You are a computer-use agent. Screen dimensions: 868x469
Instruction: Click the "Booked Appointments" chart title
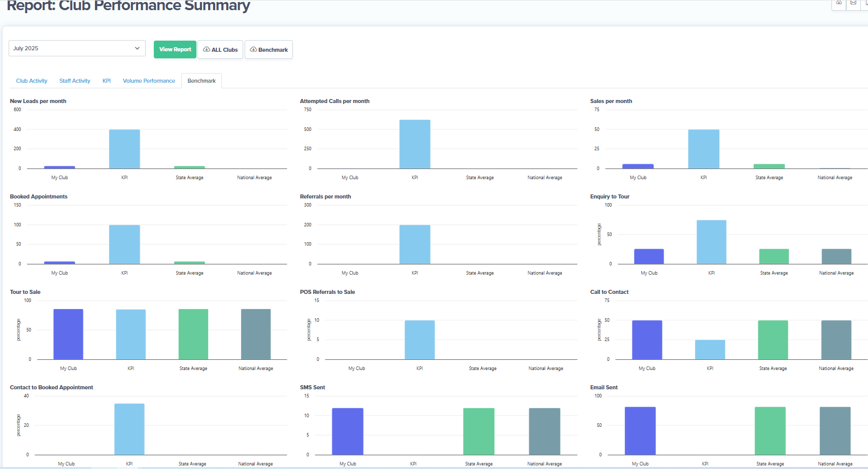[39, 196]
